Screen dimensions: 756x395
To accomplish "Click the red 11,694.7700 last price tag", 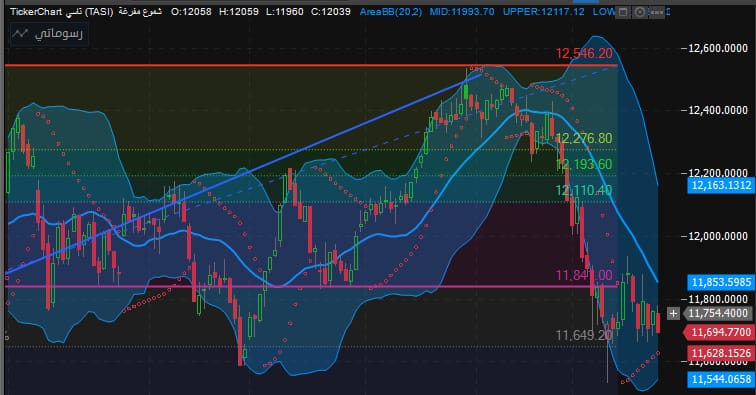I will click(719, 332).
